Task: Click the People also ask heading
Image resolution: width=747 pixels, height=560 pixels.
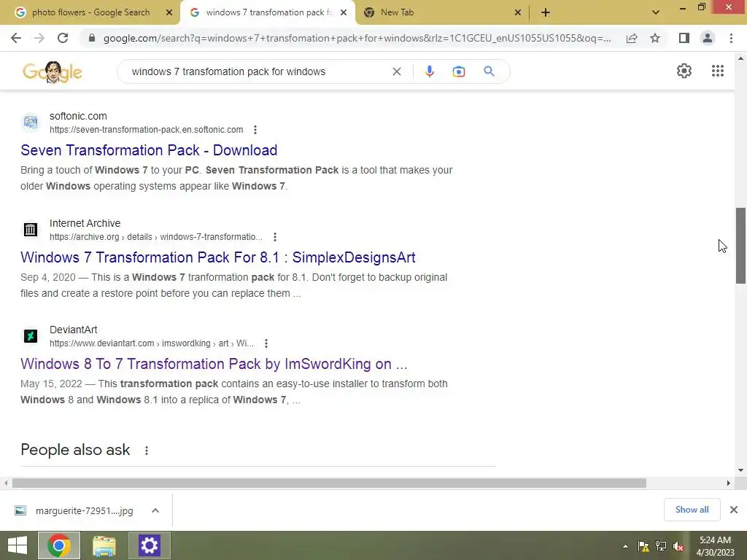Action: [x=75, y=450]
